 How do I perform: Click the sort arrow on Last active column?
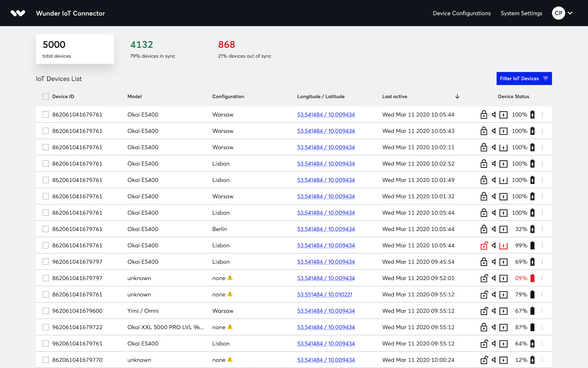point(457,96)
